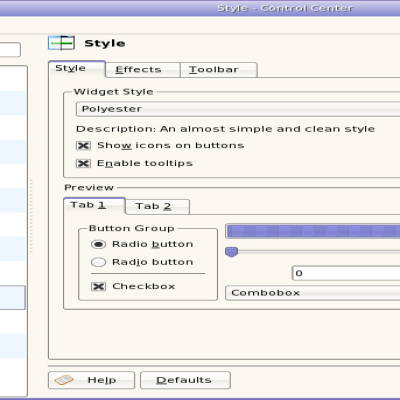Open the preview Combobox dropdown
This screenshot has width=400, height=400.
[x=313, y=293]
